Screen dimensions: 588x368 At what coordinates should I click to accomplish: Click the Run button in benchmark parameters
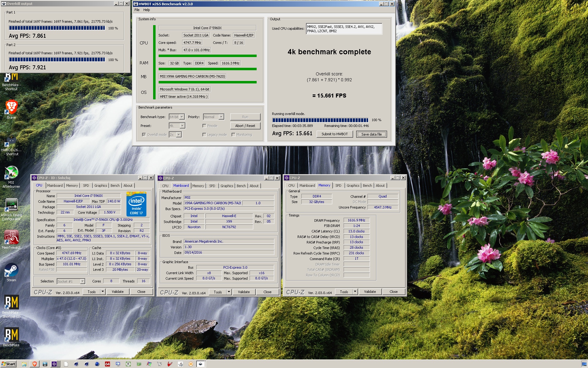point(245,117)
